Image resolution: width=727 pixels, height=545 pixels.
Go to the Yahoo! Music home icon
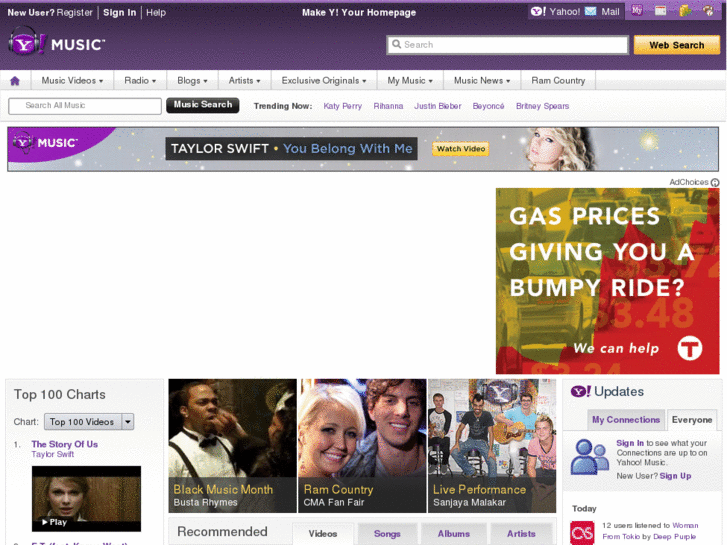(15, 81)
